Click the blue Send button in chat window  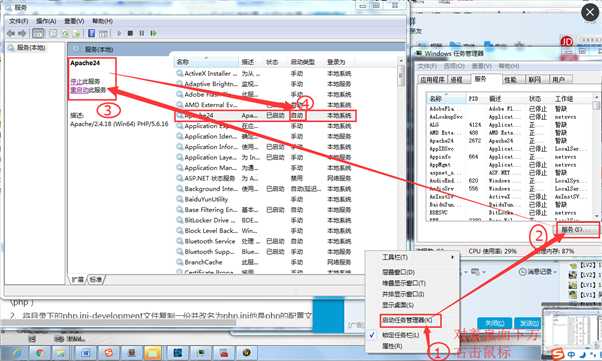[x=528, y=323]
